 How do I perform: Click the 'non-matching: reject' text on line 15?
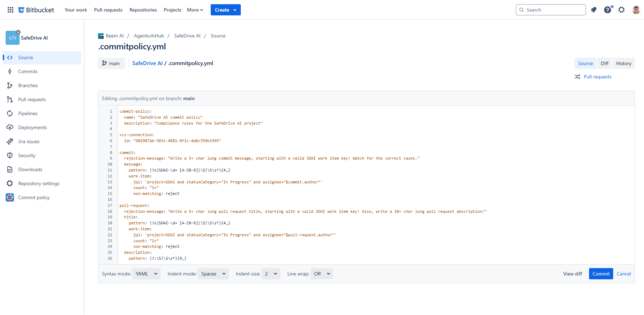(x=156, y=194)
